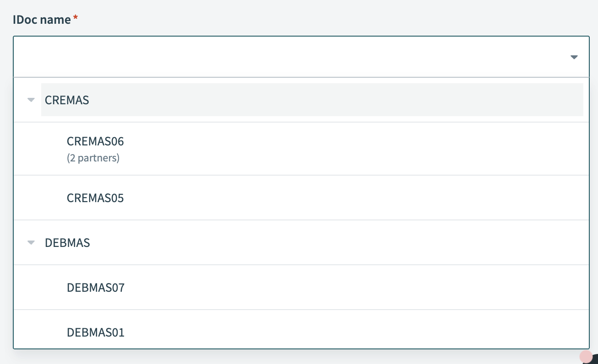This screenshot has height=364, width=598.
Task: Focus the empty IDoc name input field
Action: coord(275,57)
